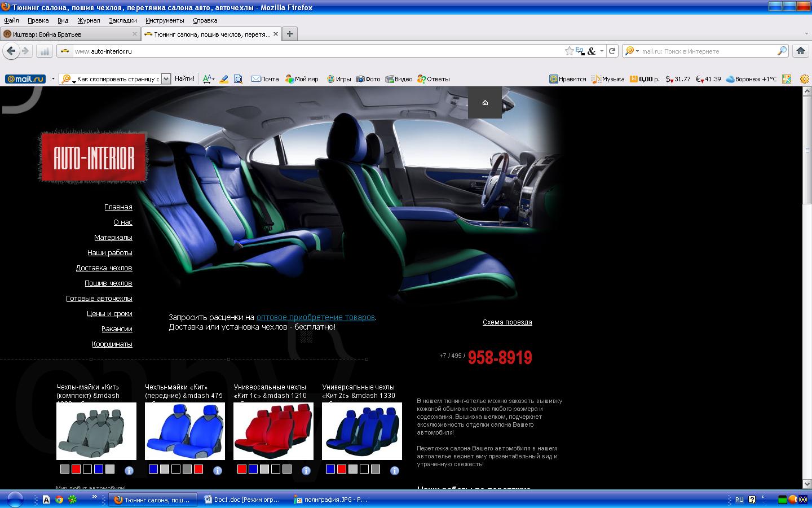Viewport: 812px width, 508px height.
Task: Launch Chrome from the quick launch bar
Action: [59, 500]
